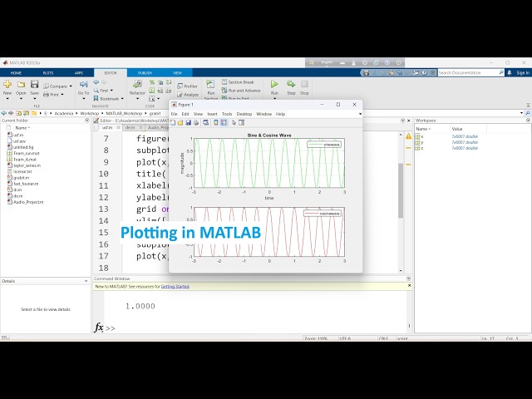532x399 pixels.
Task: Select license.txt in Current Folder
Action: point(22,172)
